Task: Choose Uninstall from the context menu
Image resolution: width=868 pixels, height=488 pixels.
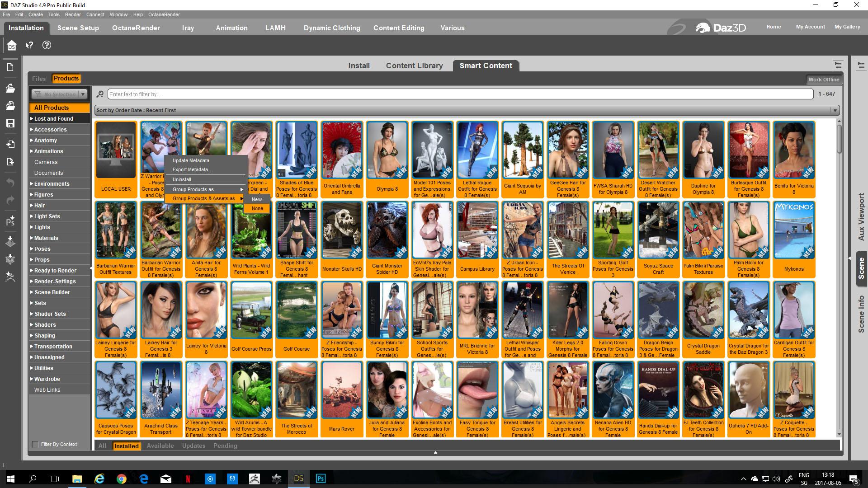Action: (x=182, y=179)
